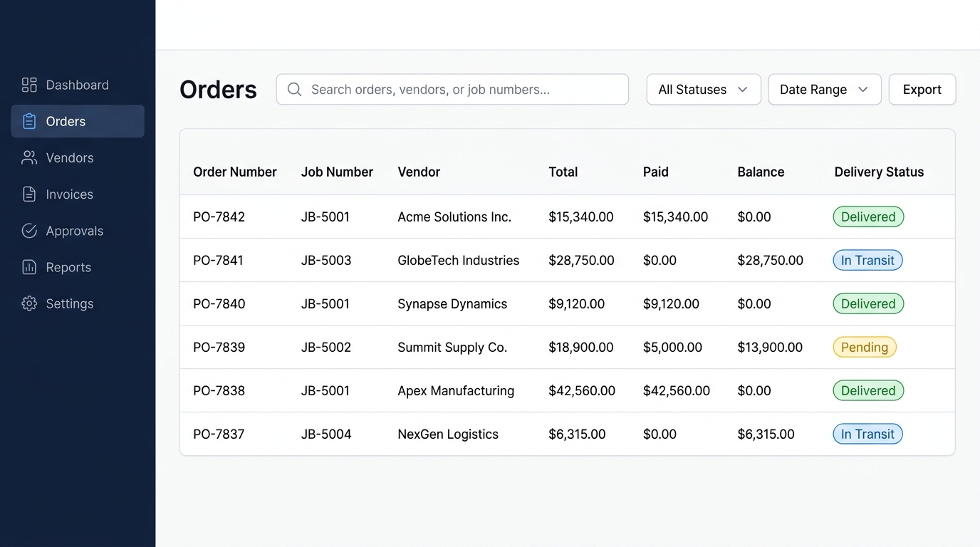Click the In Transit badge for PO-7841
Viewport: 980px width, 547px height.
pyautogui.click(x=867, y=260)
